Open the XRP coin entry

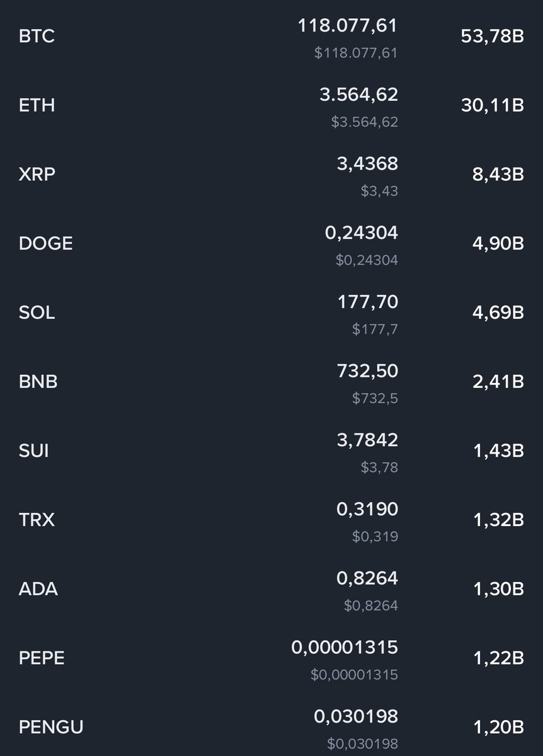(271, 175)
